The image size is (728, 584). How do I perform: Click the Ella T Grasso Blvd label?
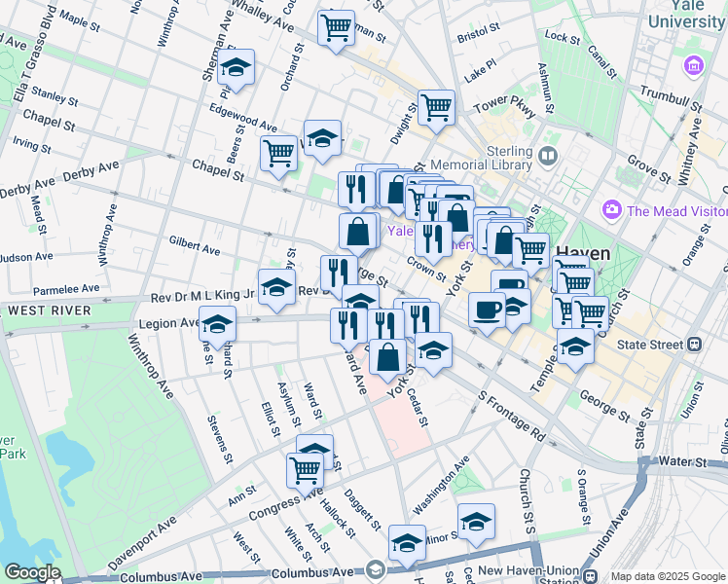tap(34, 54)
